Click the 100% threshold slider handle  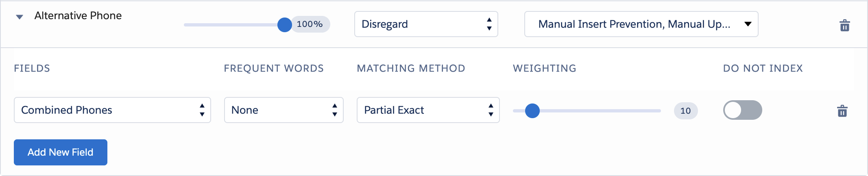click(284, 24)
